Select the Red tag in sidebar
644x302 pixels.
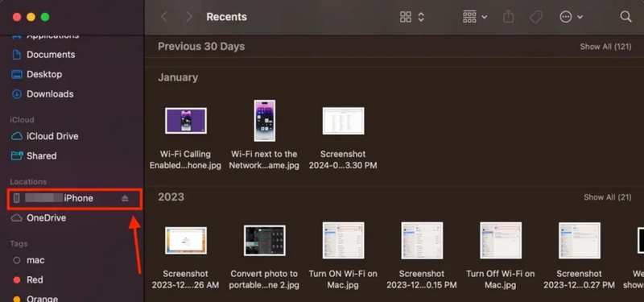tap(28, 279)
